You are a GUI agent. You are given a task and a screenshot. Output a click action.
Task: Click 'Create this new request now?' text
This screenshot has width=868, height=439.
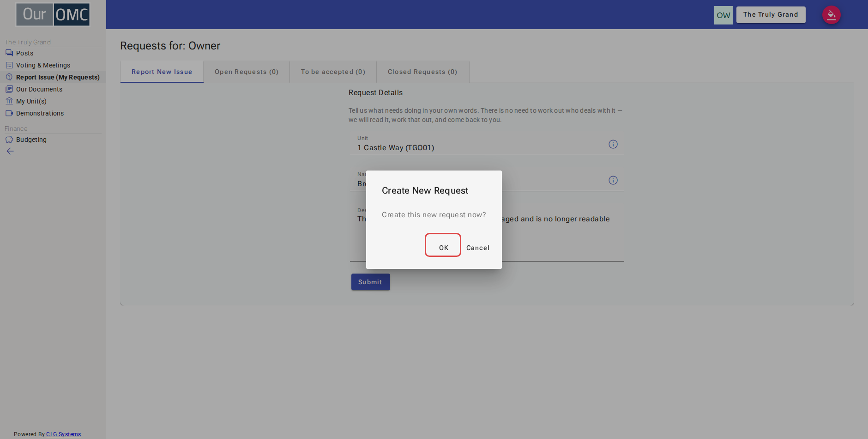(x=434, y=215)
